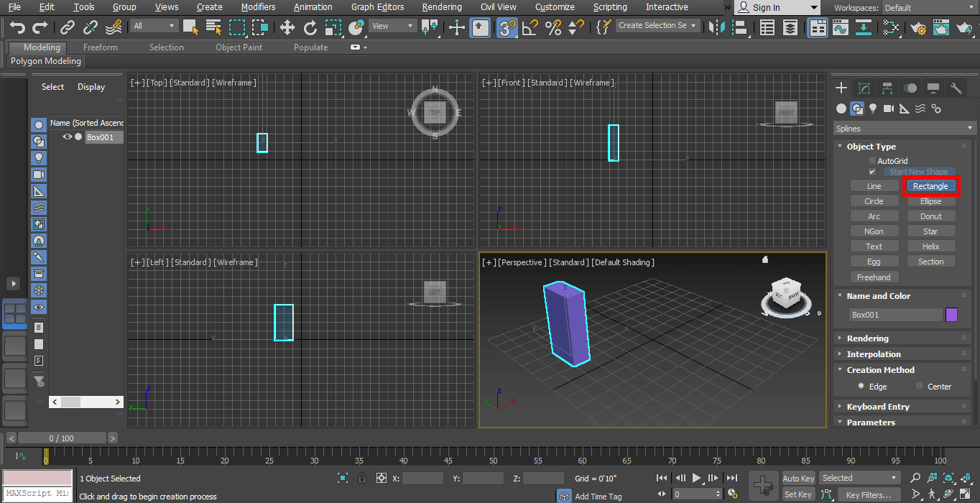
Task: Open the Splines dropdown
Action: coord(904,129)
